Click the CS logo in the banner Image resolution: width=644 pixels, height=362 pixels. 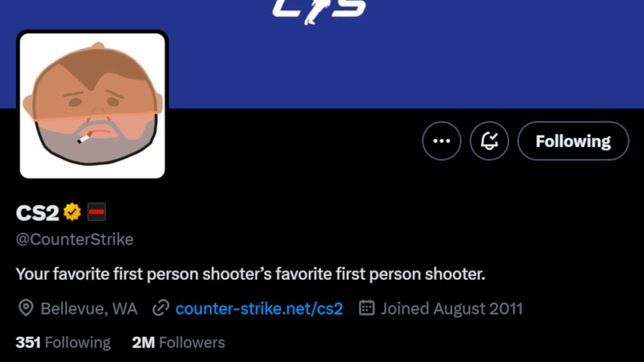[x=319, y=10]
